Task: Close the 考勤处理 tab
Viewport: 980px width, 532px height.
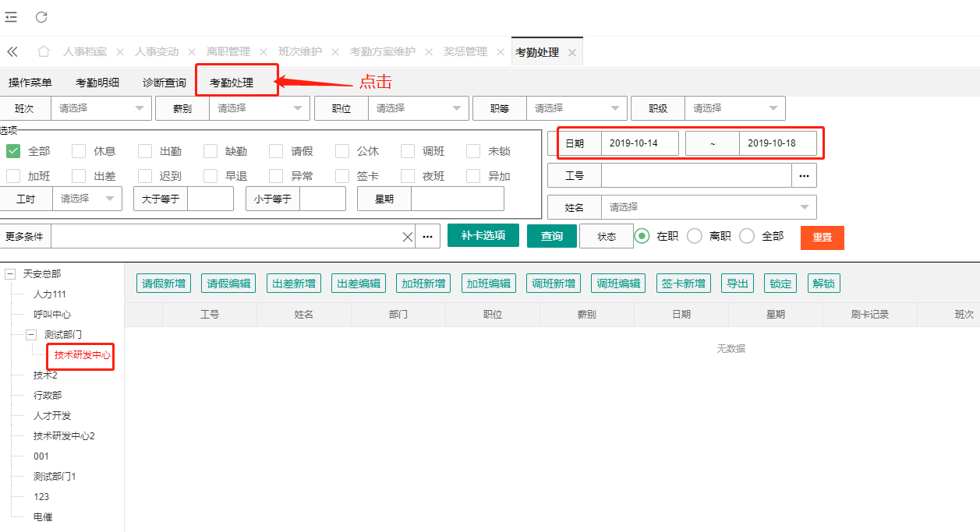Action: [x=572, y=53]
